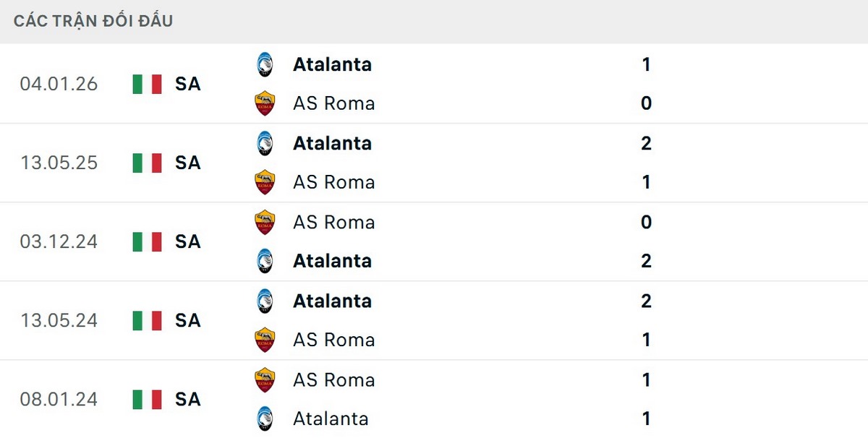
Task: Click the score 2 next to Atalanta on 13.05.25
Action: click(x=646, y=143)
